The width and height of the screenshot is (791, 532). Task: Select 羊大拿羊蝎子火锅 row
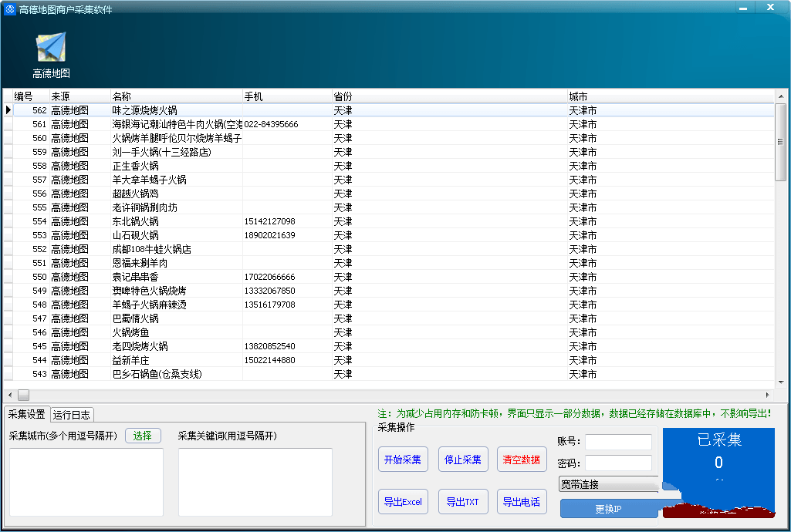click(394, 180)
